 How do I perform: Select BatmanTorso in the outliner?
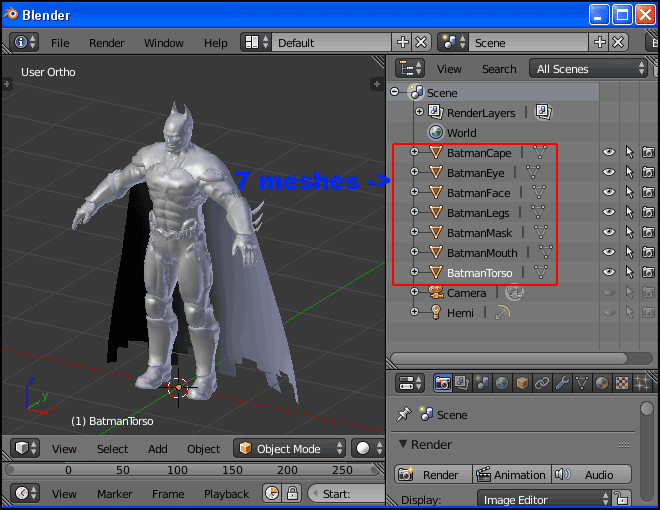[479, 273]
